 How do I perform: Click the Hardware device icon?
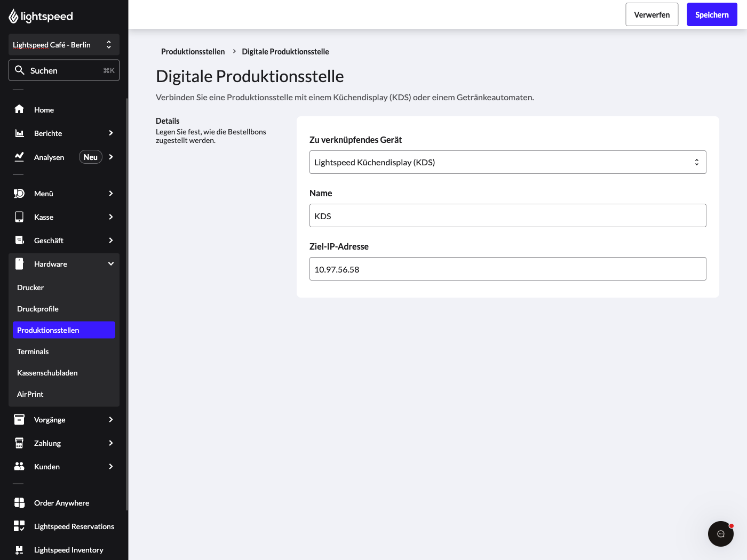tap(19, 263)
